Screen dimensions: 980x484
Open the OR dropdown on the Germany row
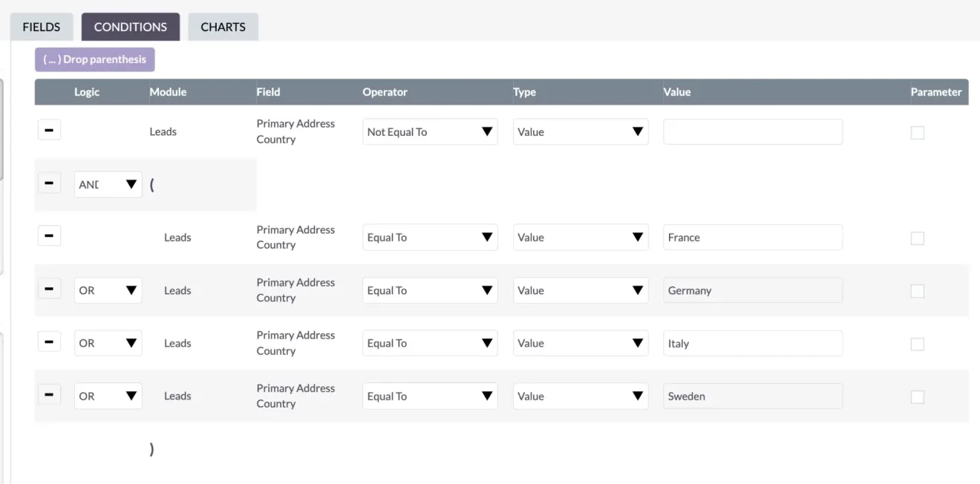tap(108, 290)
